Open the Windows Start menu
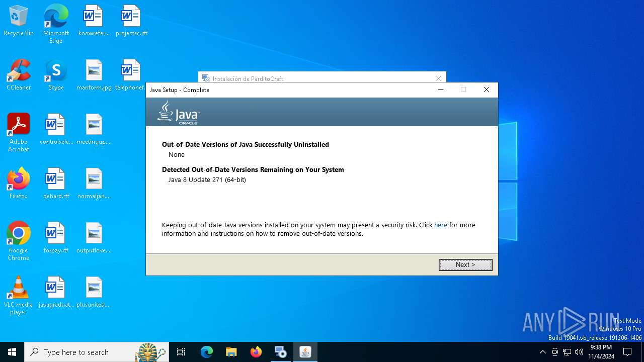644x362 pixels. (x=12, y=352)
